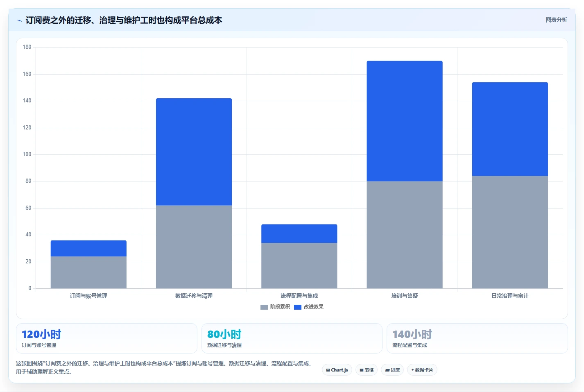Click the x-axis label 数据迁移与清理

[194, 296]
